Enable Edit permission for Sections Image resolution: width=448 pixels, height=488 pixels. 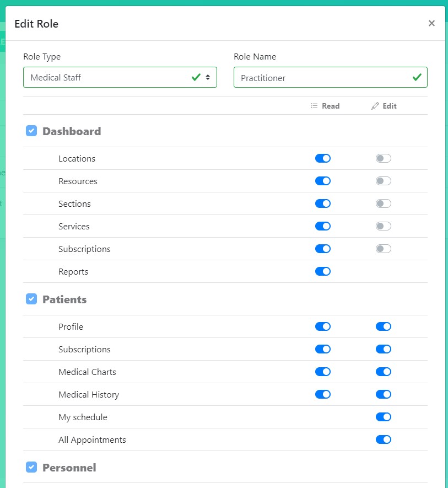384,204
